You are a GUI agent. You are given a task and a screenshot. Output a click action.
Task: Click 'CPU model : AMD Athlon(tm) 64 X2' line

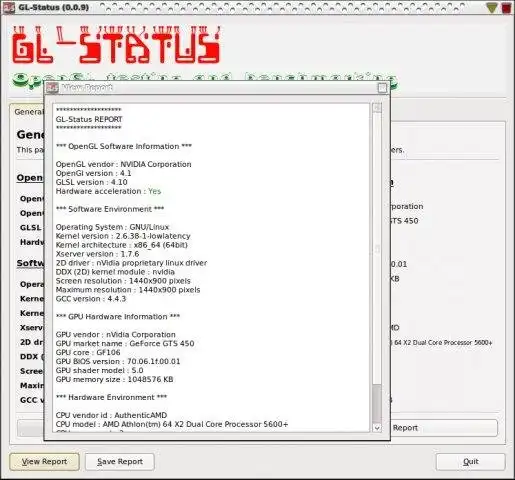(172, 424)
